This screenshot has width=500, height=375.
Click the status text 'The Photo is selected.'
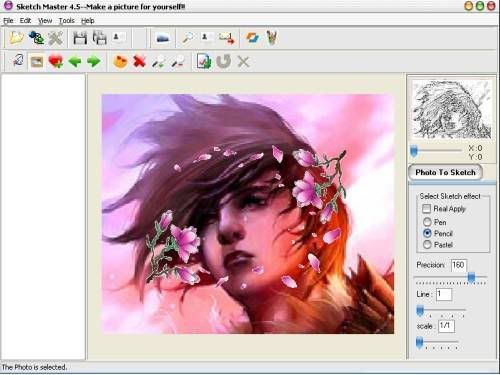[34, 367]
